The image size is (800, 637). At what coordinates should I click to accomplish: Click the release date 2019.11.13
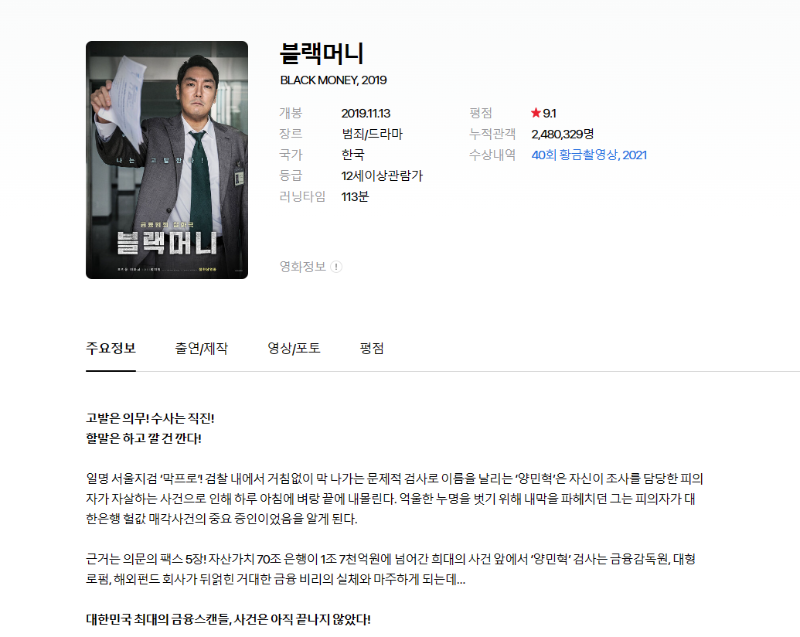pyautogui.click(x=366, y=113)
